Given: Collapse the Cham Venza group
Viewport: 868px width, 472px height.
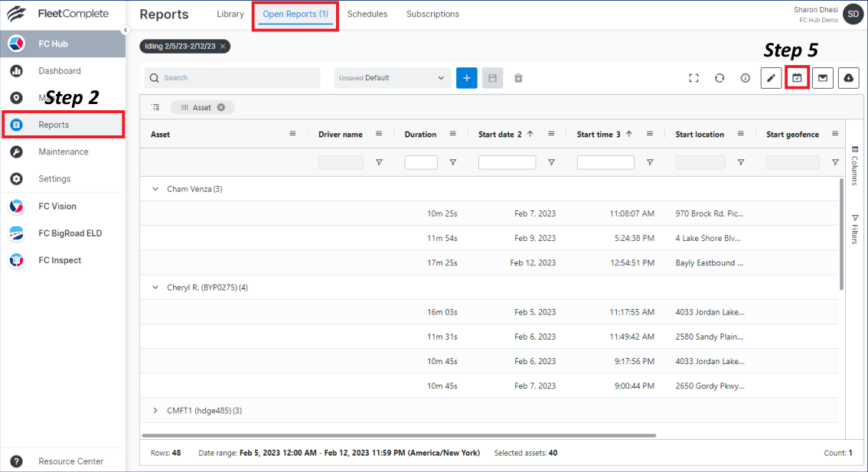Looking at the screenshot, I should [x=156, y=189].
